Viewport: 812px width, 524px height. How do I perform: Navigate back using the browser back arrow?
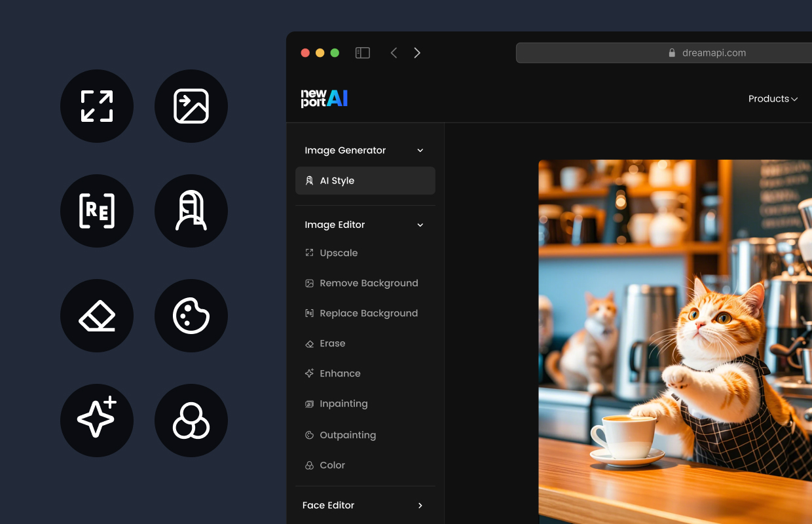394,52
